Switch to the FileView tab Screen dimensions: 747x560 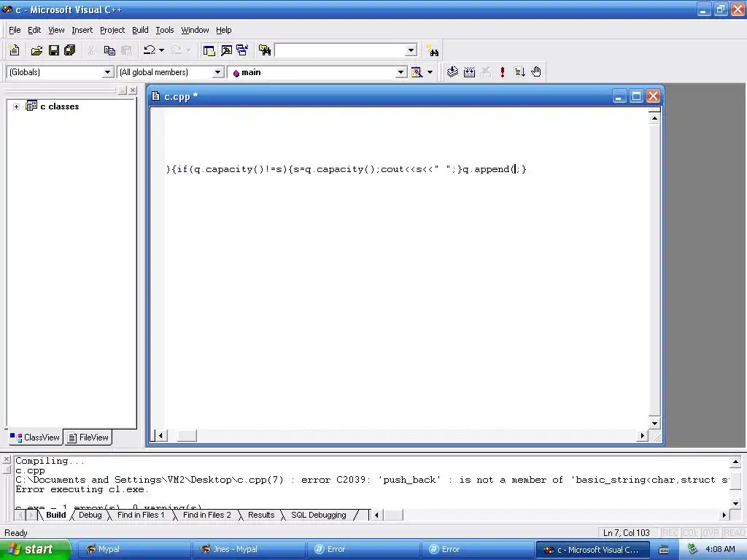click(x=88, y=437)
